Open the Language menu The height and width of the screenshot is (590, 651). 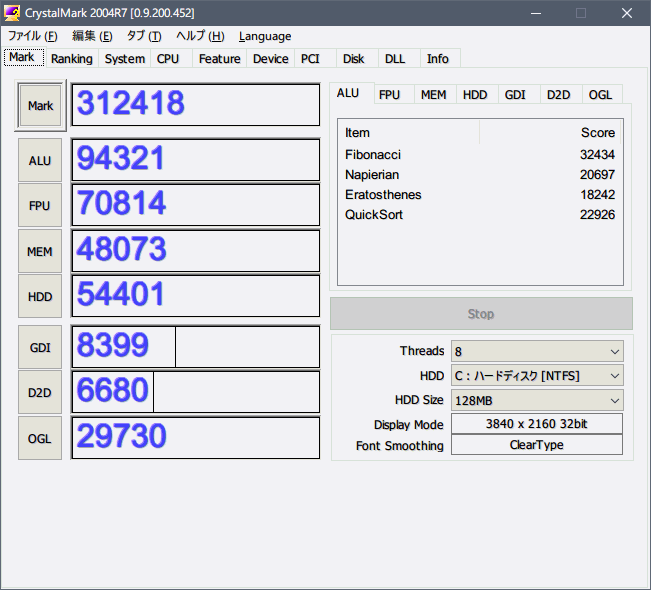pyautogui.click(x=265, y=36)
